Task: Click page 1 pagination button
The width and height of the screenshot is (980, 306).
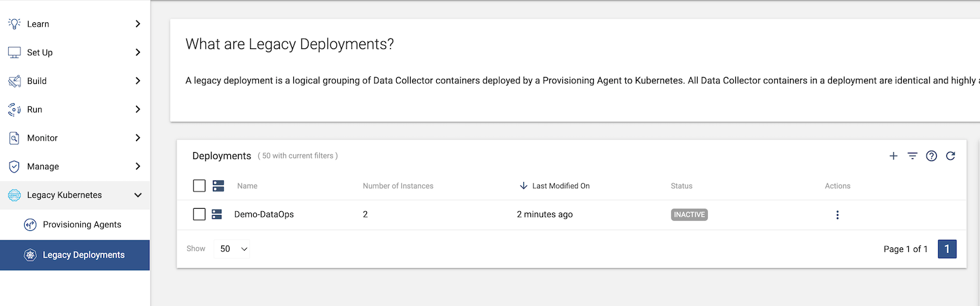Action: tap(947, 249)
